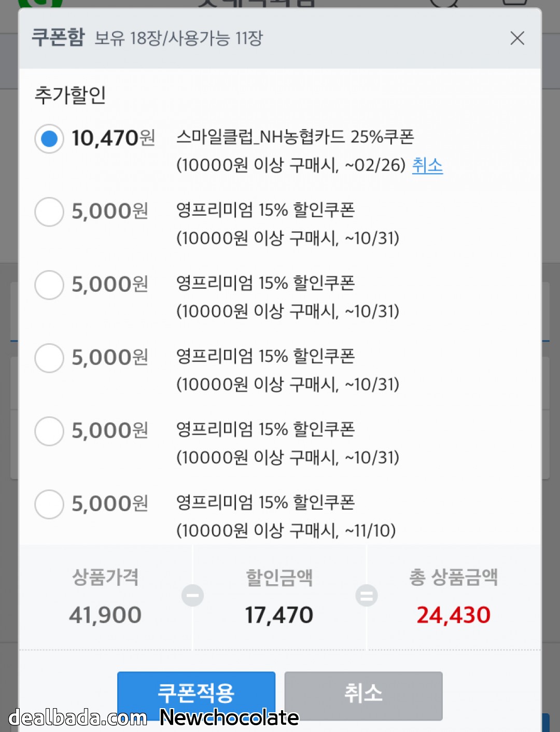
Task: Select the second 영프리미엄 15% coupon radio
Action: tap(49, 285)
